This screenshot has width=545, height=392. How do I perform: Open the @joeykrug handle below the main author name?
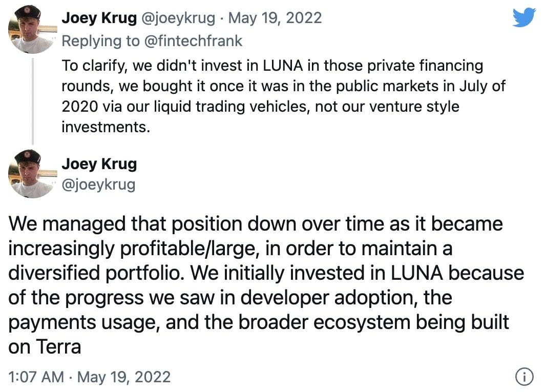click(x=98, y=184)
